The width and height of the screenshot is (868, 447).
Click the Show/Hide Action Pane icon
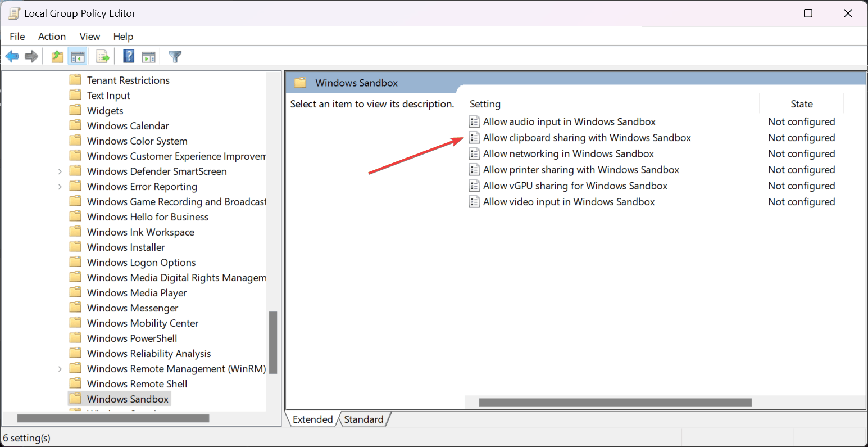(148, 56)
